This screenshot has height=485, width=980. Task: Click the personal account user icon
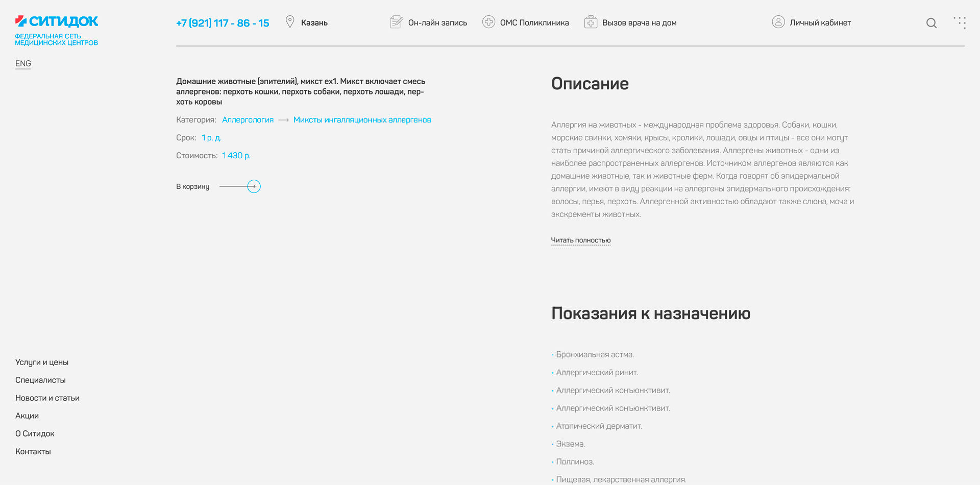click(778, 22)
